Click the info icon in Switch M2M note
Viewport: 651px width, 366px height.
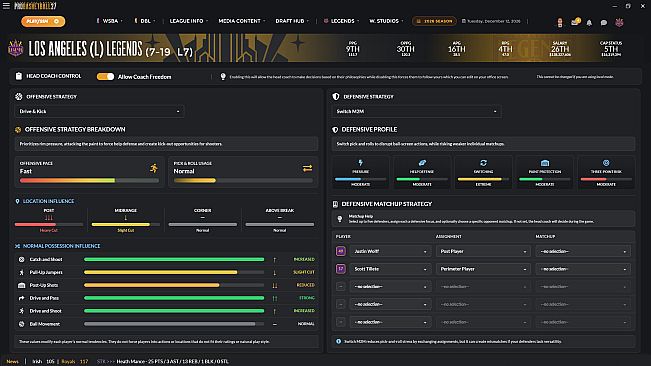[x=338, y=342]
